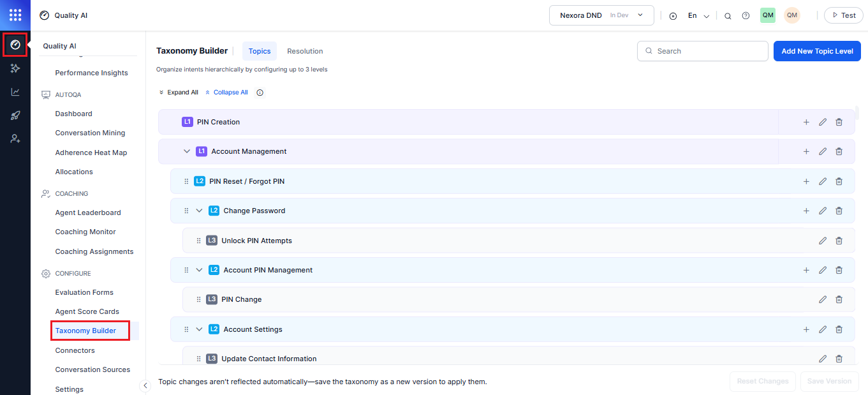Collapse the Account Settings topic
Image resolution: width=868 pixels, height=395 pixels.
pos(199,329)
